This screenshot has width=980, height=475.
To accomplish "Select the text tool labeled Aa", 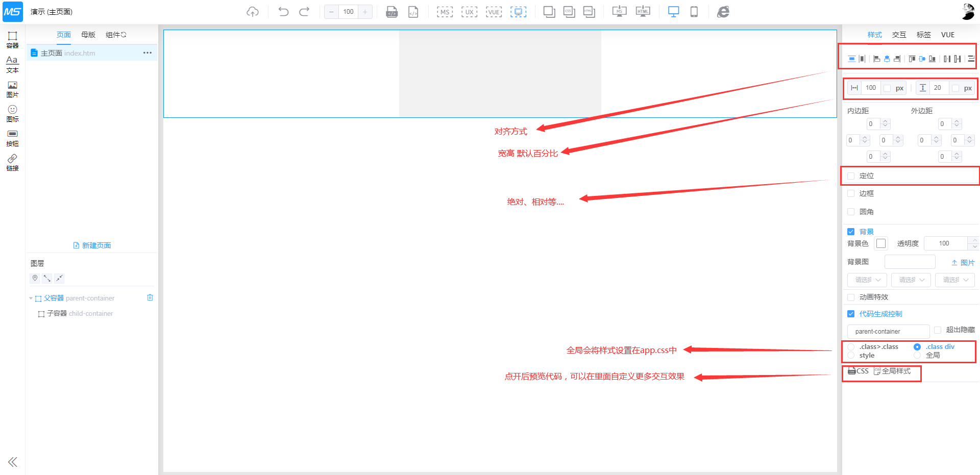I will coord(12,64).
